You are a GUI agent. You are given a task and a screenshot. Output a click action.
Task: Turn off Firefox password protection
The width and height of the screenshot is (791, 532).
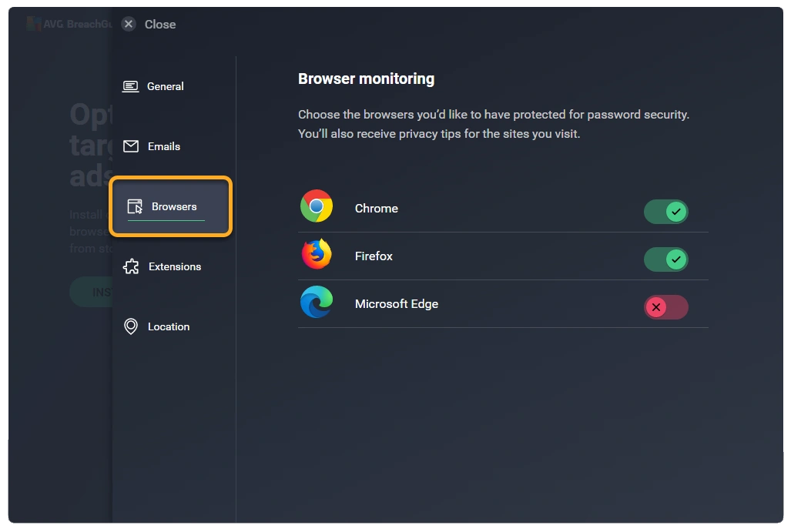pyautogui.click(x=665, y=259)
